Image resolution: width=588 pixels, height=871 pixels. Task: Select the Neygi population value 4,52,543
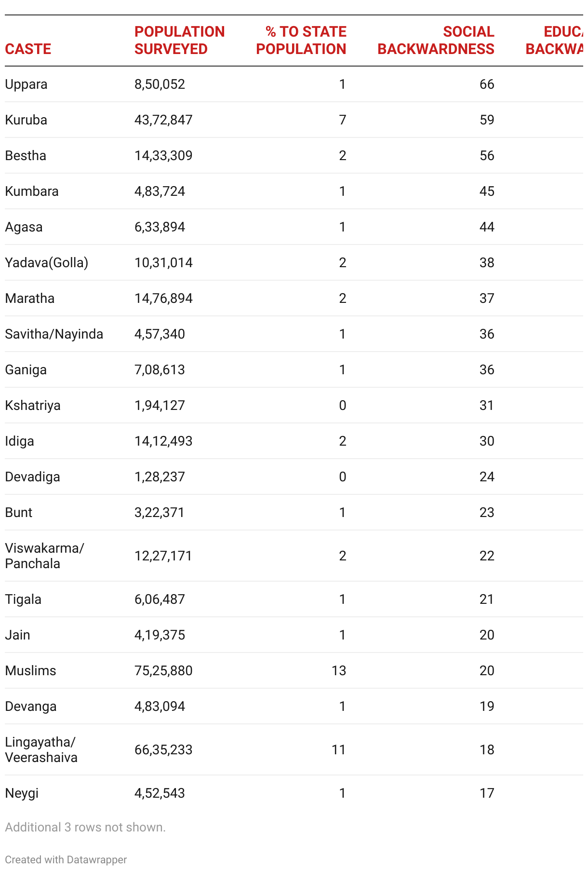point(160,793)
